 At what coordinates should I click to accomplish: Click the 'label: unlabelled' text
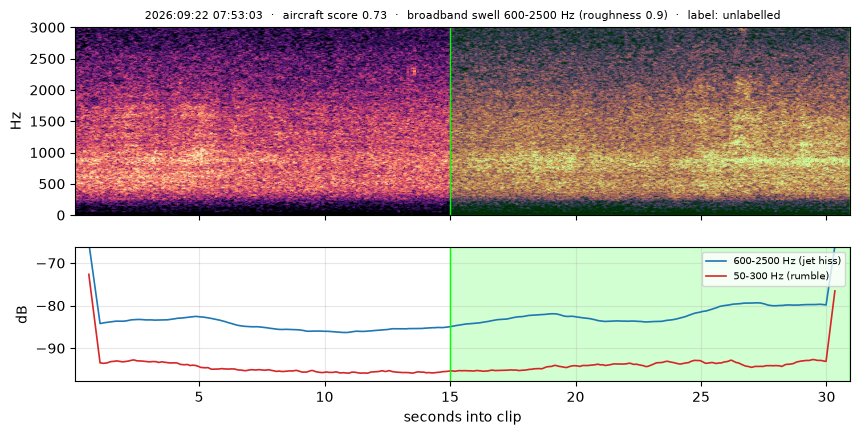click(734, 15)
